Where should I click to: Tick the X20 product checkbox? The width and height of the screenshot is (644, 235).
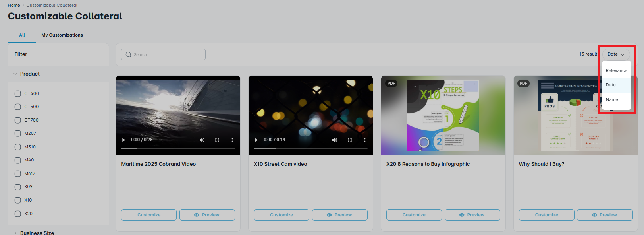click(18, 214)
